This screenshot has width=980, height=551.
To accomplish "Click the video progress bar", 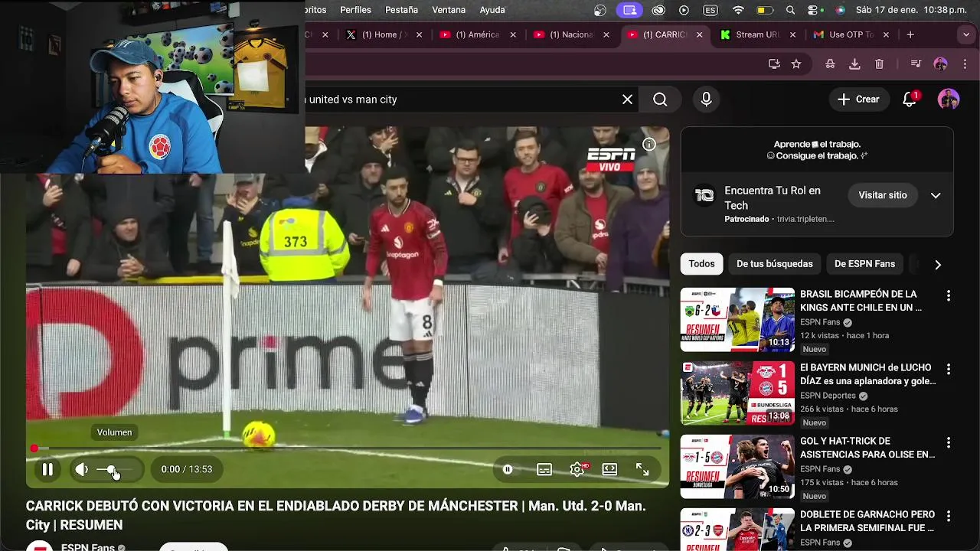I will point(348,448).
